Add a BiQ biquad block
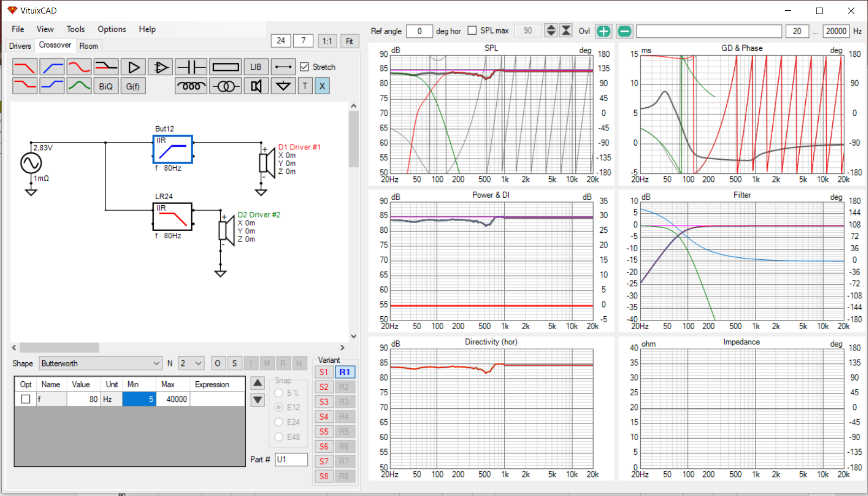Viewport: 868px width, 496px height. point(106,86)
